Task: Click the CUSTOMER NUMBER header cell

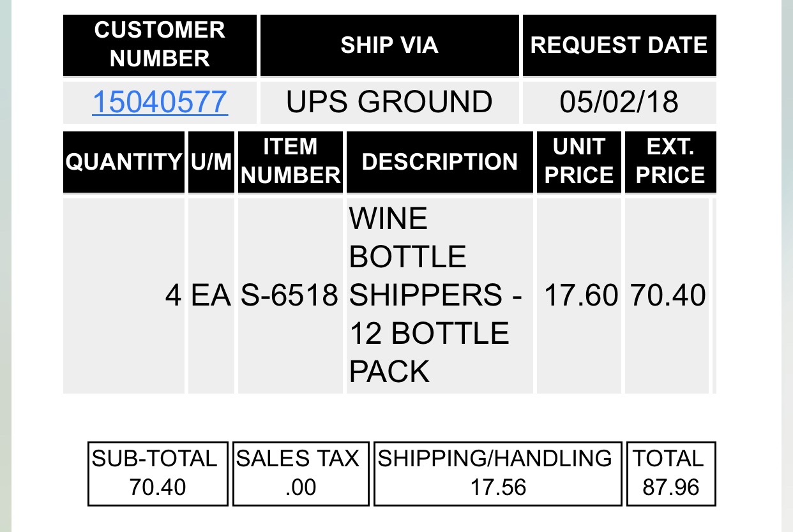Action: [x=160, y=45]
